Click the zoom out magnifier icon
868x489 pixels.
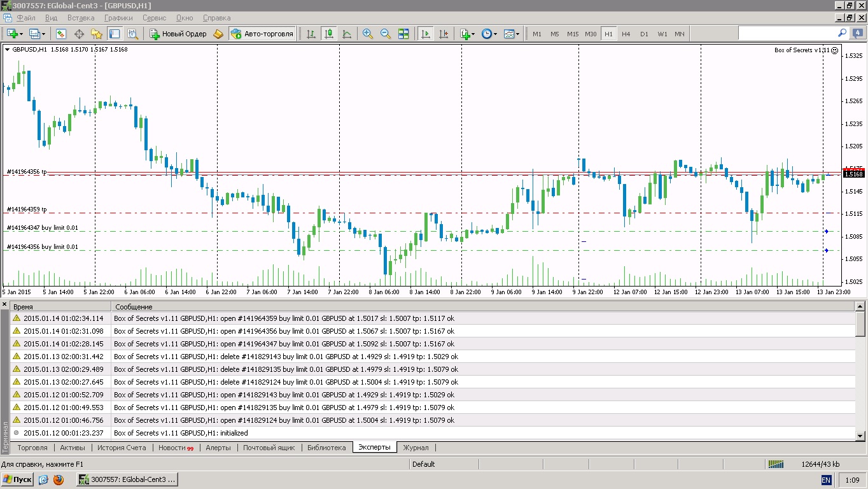[x=386, y=34]
